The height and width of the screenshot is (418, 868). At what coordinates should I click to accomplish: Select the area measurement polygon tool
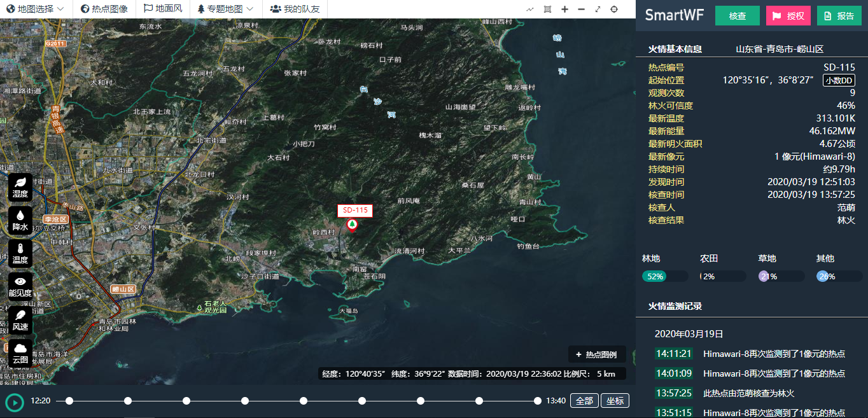(547, 10)
